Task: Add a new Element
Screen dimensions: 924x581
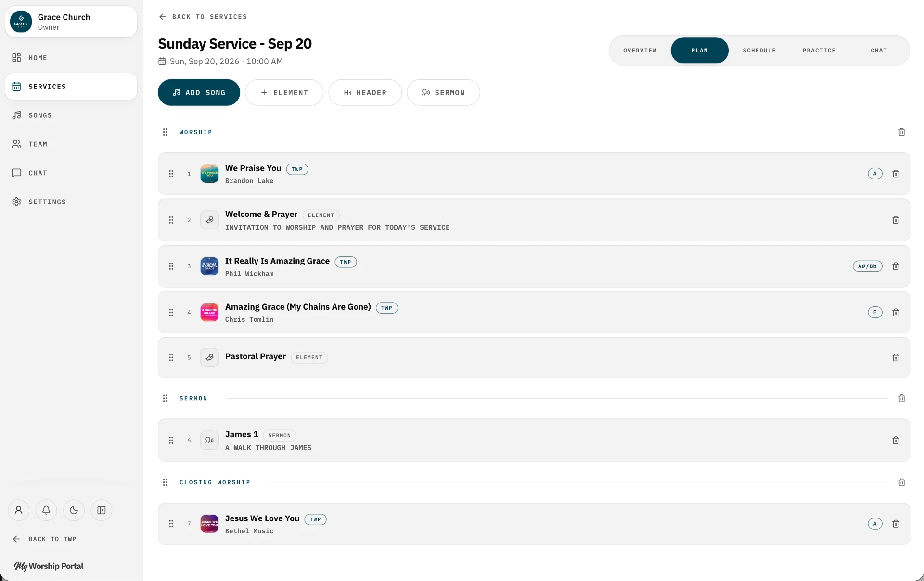Action: coord(284,92)
